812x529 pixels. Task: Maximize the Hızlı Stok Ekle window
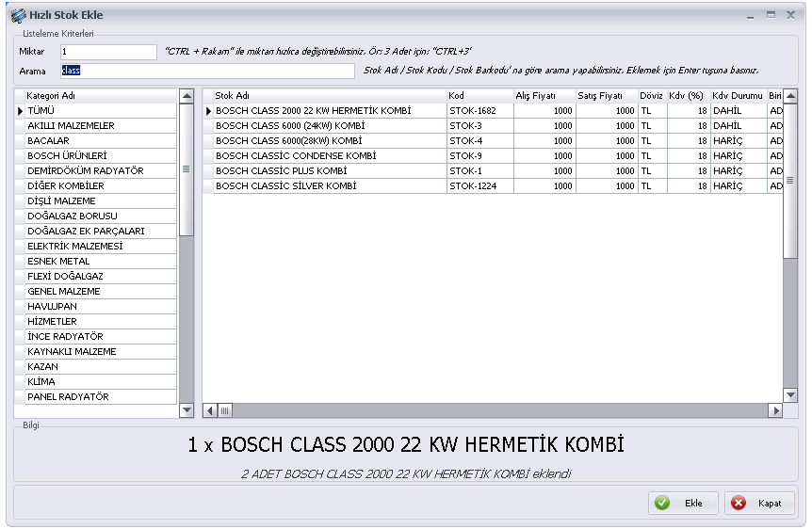pyautogui.click(x=771, y=15)
